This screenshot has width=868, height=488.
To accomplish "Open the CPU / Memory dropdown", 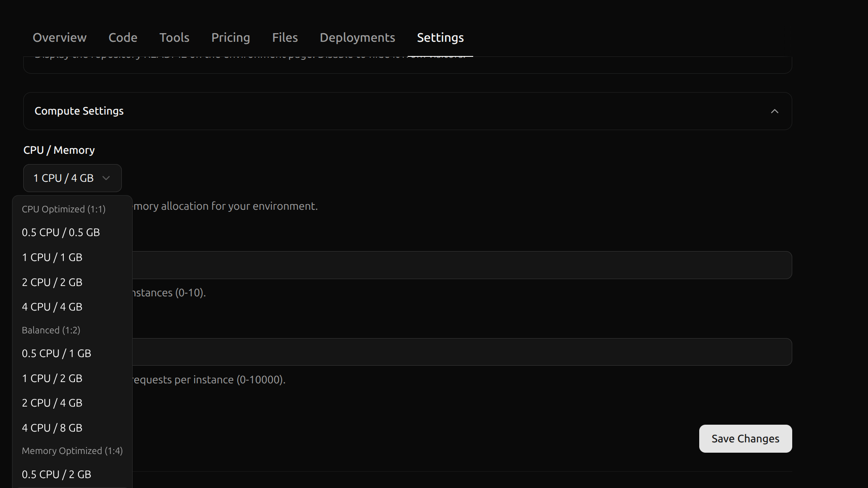I will pyautogui.click(x=72, y=178).
